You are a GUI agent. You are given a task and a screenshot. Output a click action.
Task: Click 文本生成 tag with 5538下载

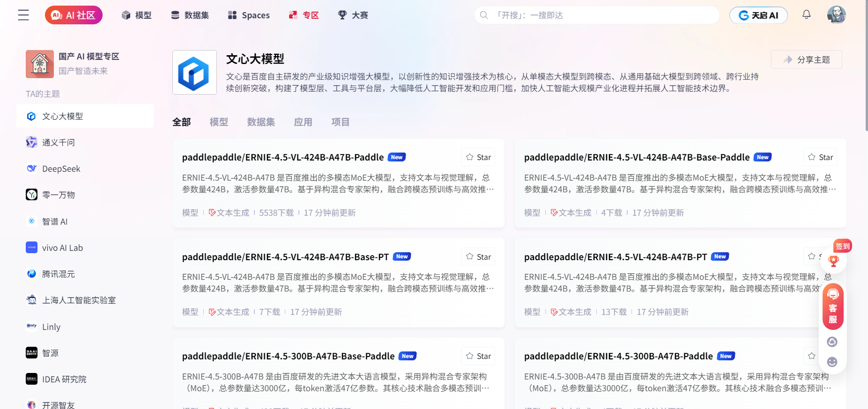click(229, 213)
